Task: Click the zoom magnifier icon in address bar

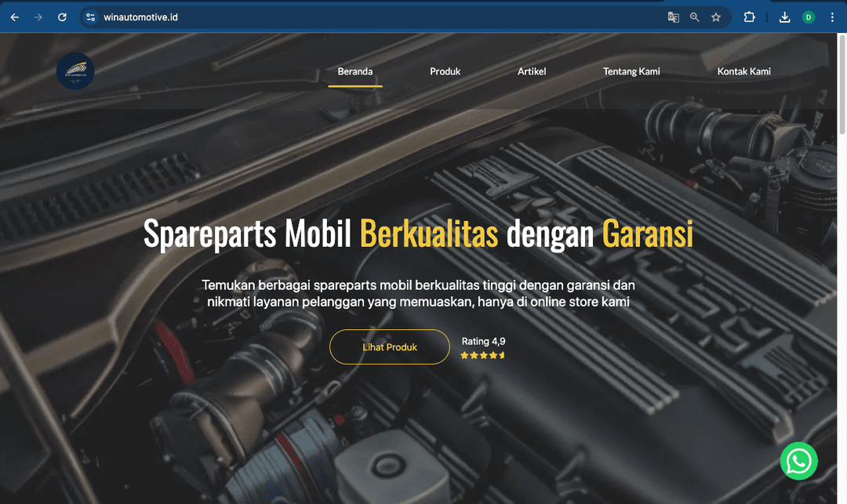Action: coord(695,17)
